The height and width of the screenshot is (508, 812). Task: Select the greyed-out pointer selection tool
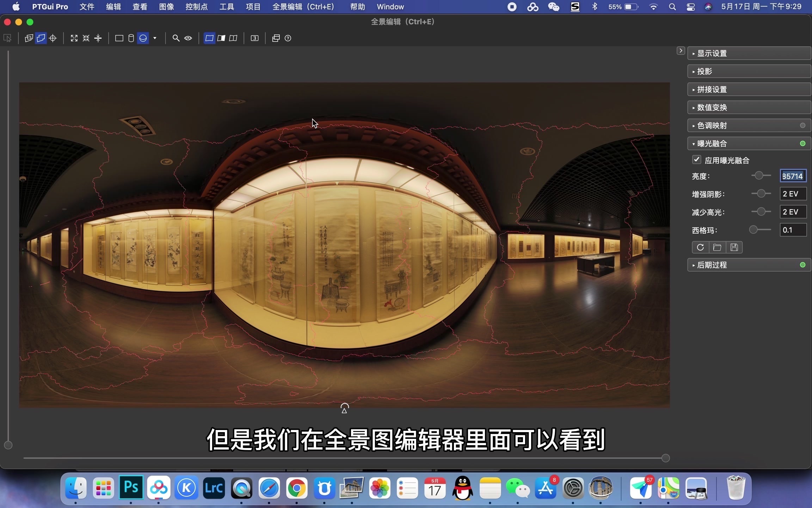[7, 38]
